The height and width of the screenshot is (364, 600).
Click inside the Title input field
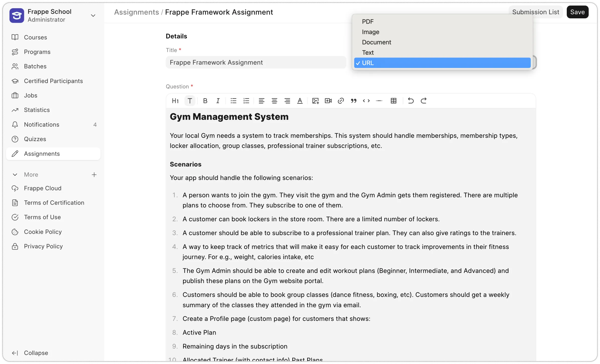coord(255,62)
